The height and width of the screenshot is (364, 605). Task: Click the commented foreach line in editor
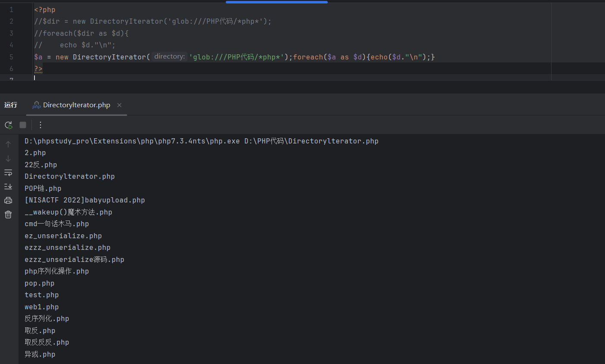(81, 33)
